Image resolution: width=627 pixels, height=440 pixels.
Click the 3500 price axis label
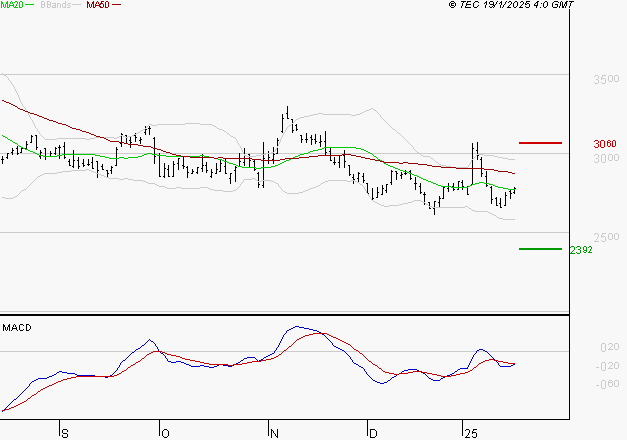[x=604, y=77]
